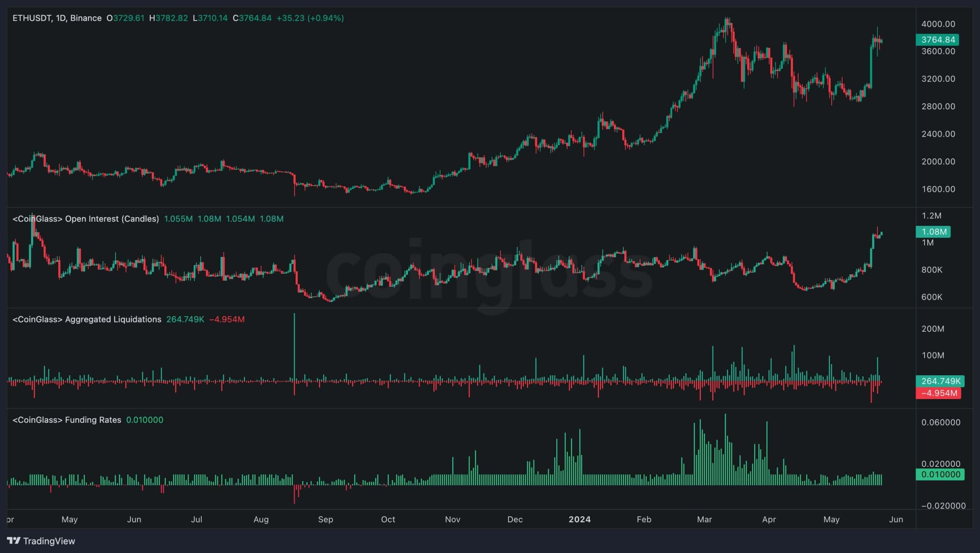Click the red -4.954M liquidation tag

pyautogui.click(x=938, y=393)
